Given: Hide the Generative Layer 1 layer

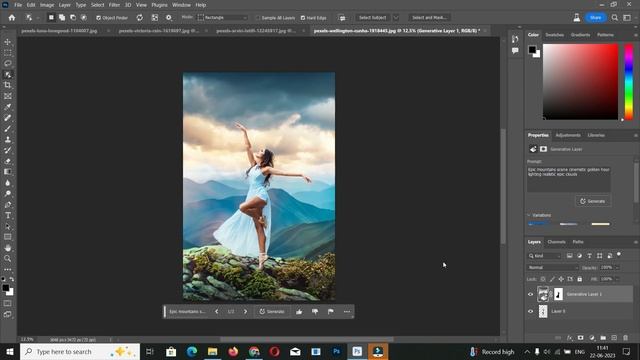Looking at the screenshot, I should 531,294.
